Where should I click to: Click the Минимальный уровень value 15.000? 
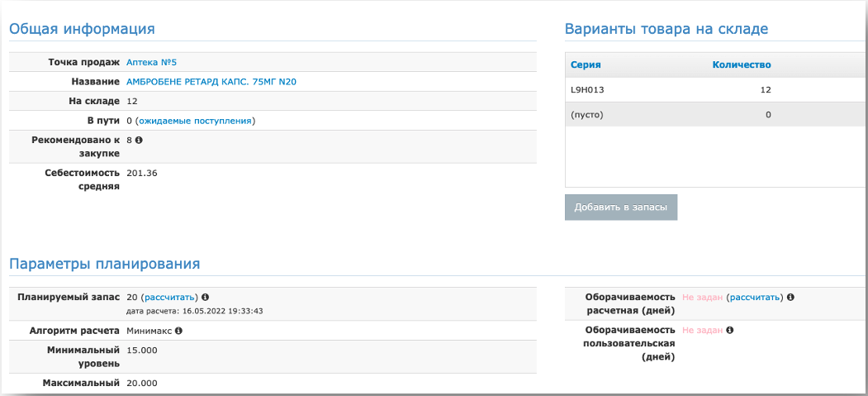click(142, 350)
